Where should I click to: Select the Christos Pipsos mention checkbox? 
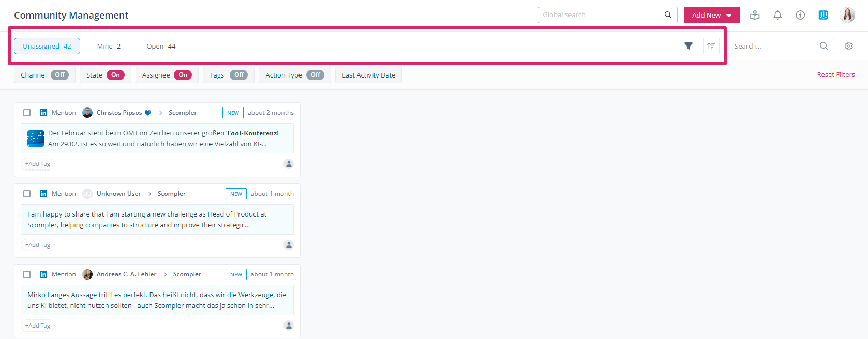point(27,113)
